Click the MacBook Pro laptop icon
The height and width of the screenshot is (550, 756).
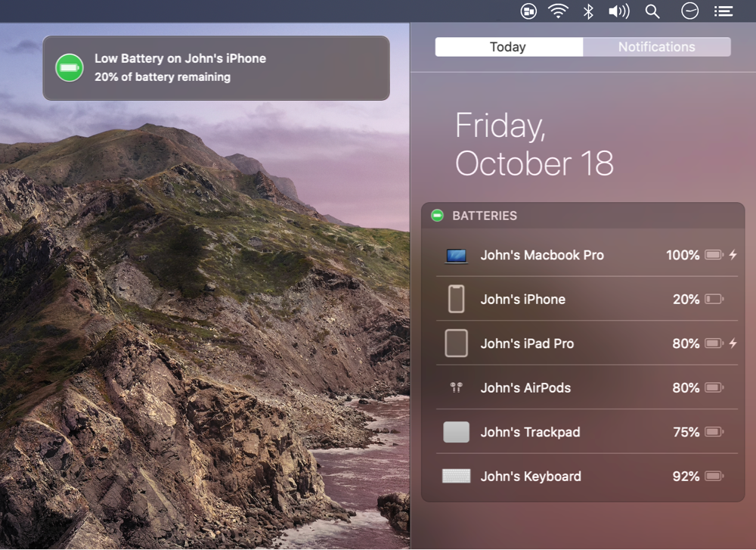(456, 256)
